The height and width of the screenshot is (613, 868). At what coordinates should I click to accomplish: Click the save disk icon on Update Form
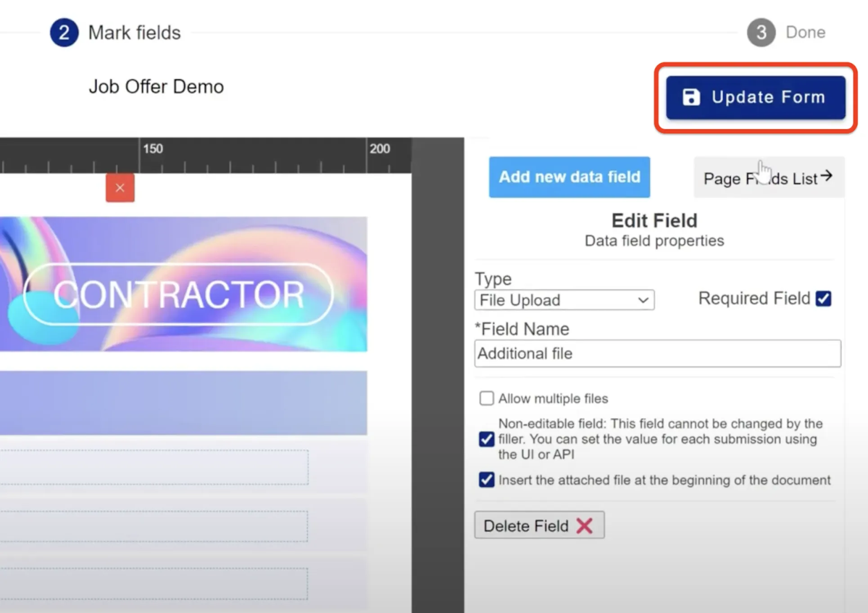click(x=691, y=97)
